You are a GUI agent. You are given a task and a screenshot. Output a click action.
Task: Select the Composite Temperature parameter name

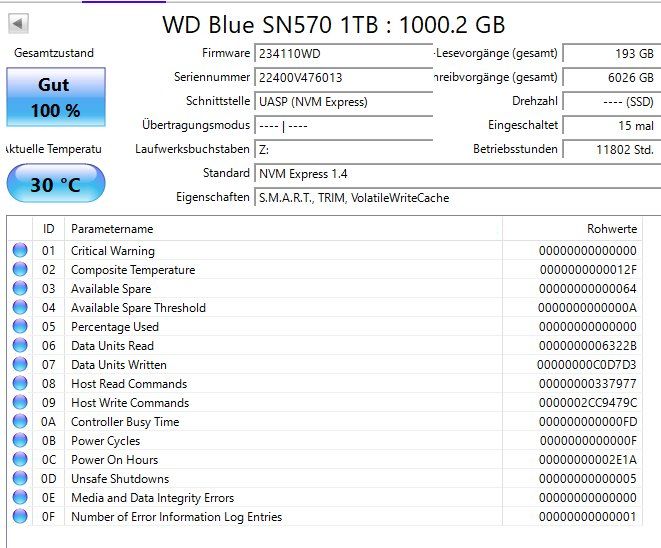point(133,270)
